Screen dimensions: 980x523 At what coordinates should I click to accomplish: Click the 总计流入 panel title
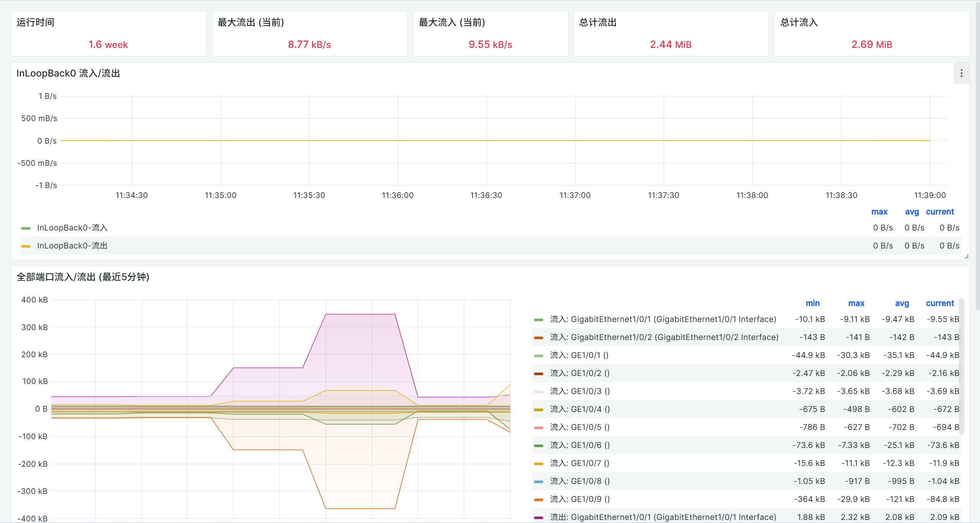click(x=799, y=22)
